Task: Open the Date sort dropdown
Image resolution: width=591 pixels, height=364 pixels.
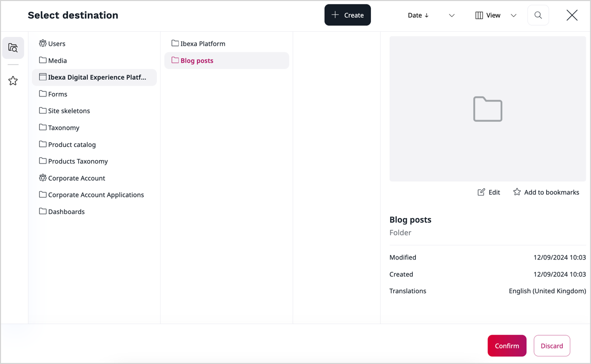Action: (431, 15)
